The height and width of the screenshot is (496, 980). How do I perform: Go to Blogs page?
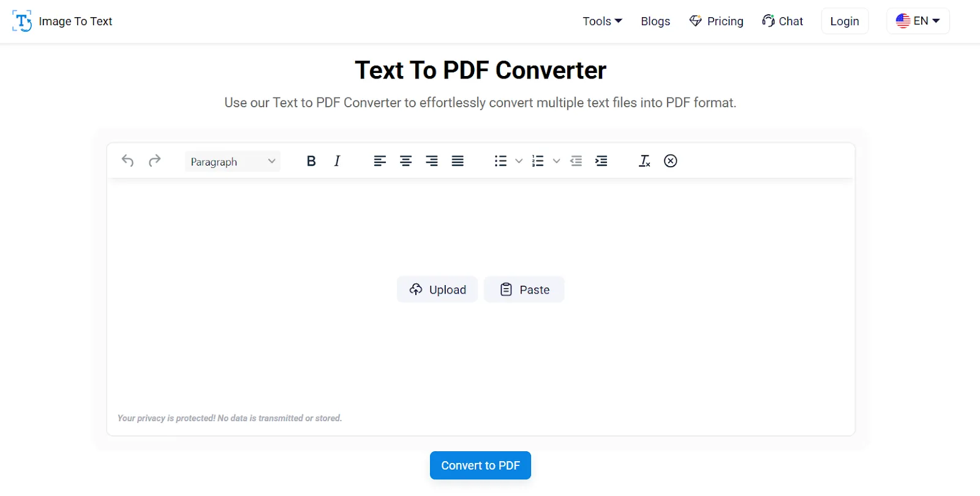(655, 21)
